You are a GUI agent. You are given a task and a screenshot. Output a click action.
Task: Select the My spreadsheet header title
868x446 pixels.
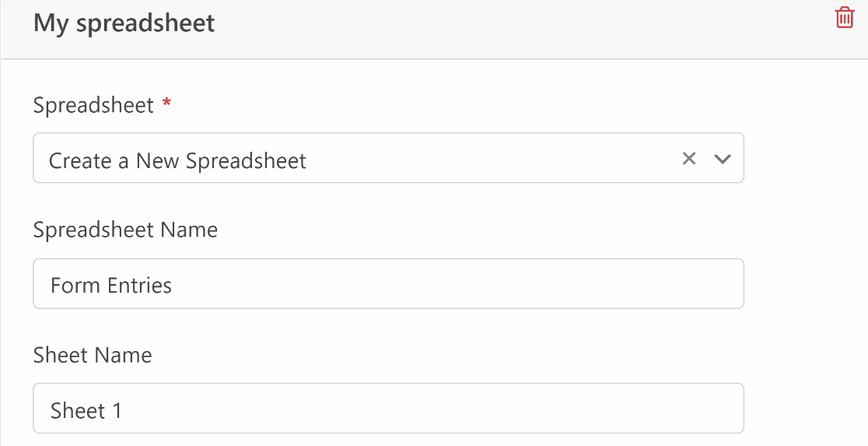[x=124, y=24]
